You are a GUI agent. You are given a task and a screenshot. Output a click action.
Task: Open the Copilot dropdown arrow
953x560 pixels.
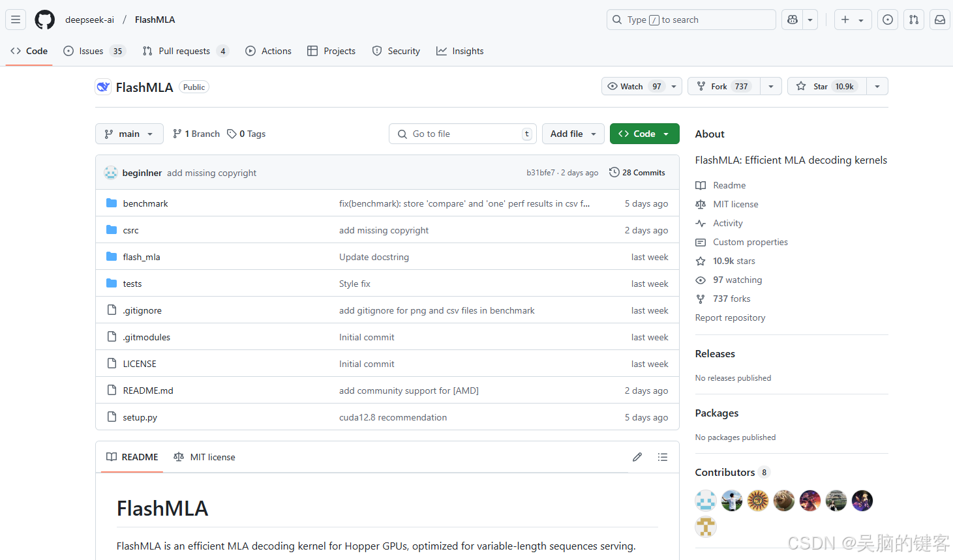[810, 20]
